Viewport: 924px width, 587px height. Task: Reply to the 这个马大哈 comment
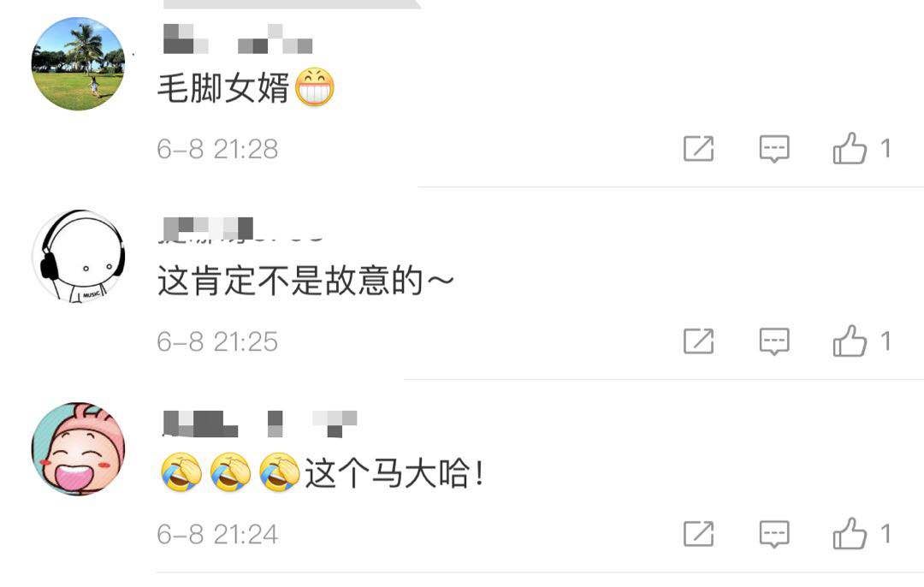coord(773,534)
